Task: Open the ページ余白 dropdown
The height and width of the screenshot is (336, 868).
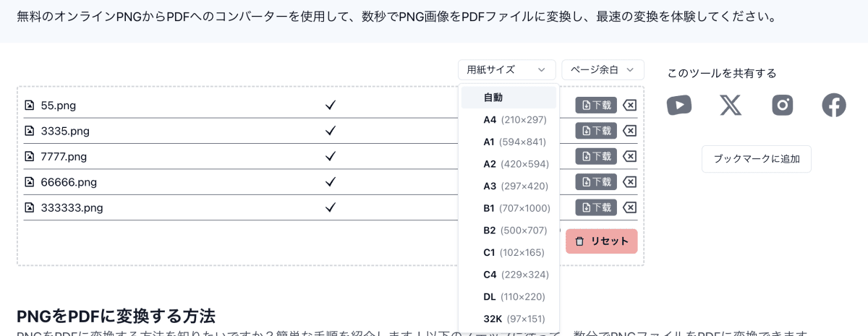Action: (x=603, y=70)
